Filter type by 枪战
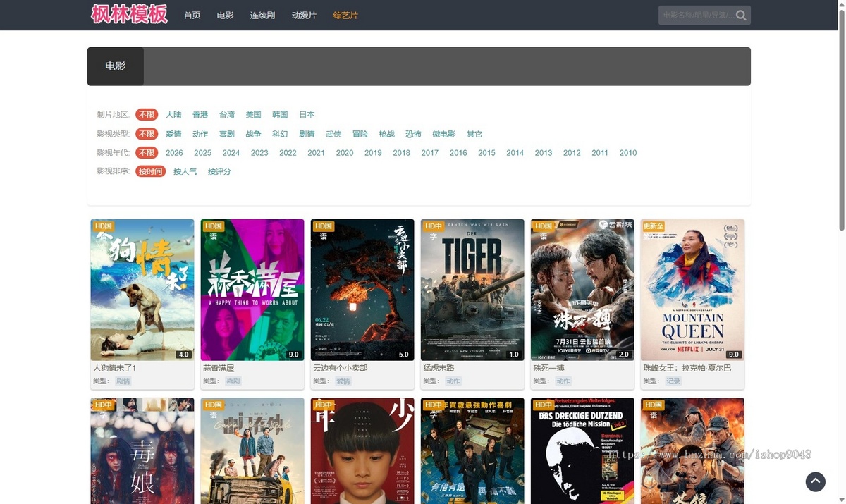 point(387,134)
